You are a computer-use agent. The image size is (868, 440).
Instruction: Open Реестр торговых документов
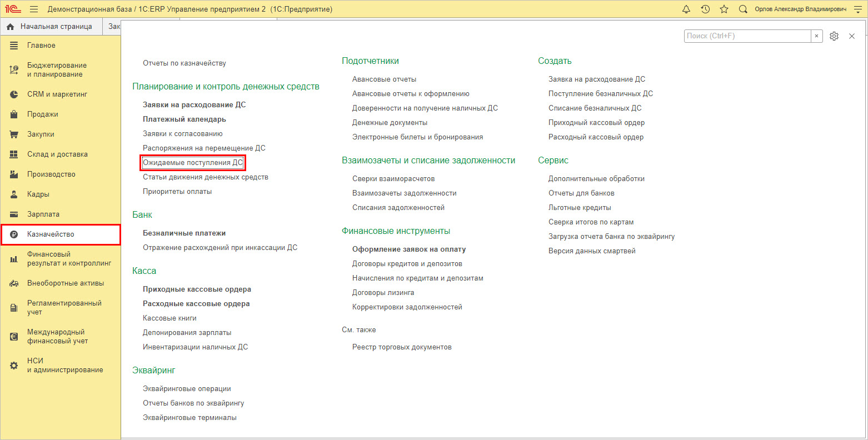coord(402,347)
